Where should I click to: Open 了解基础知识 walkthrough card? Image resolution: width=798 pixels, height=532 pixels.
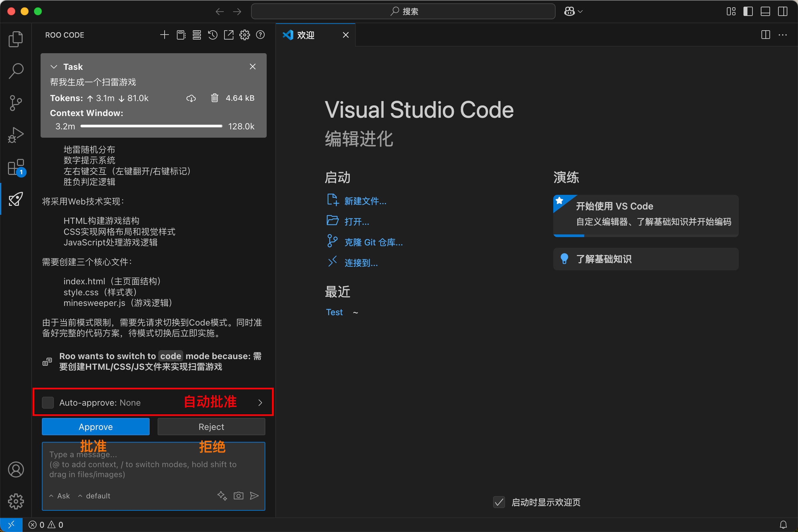646,259
